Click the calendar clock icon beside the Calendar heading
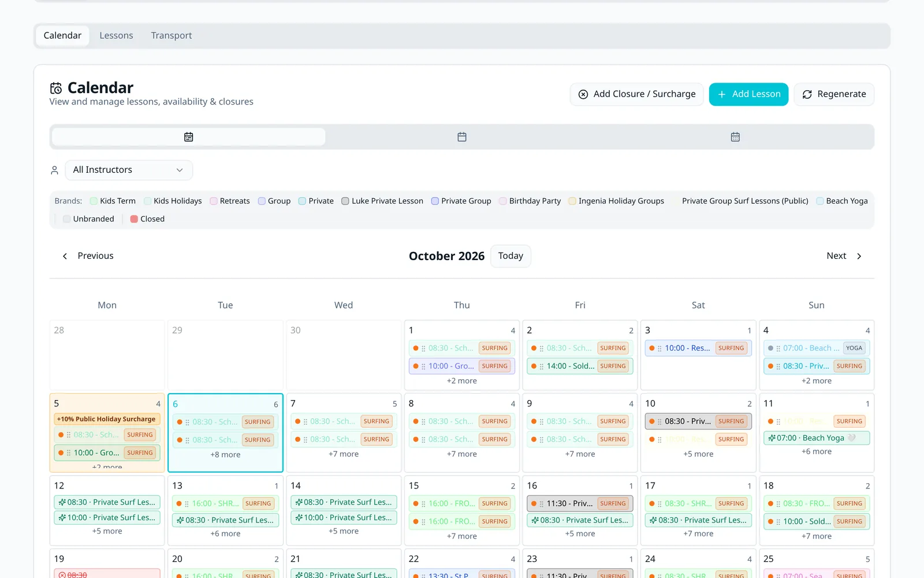The width and height of the screenshot is (924, 578). (x=56, y=88)
